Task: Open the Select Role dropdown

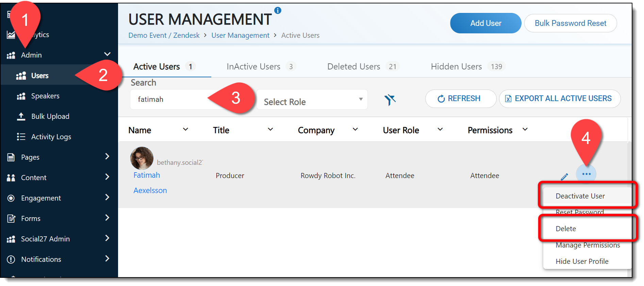Action: (312, 100)
